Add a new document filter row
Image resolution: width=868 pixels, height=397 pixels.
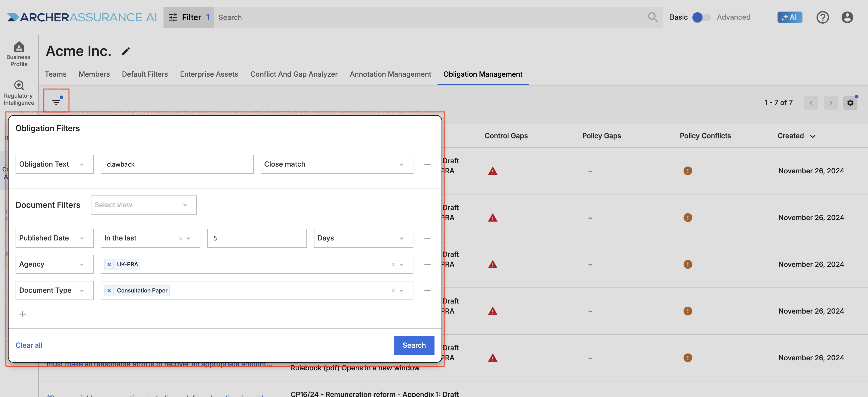(x=23, y=314)
